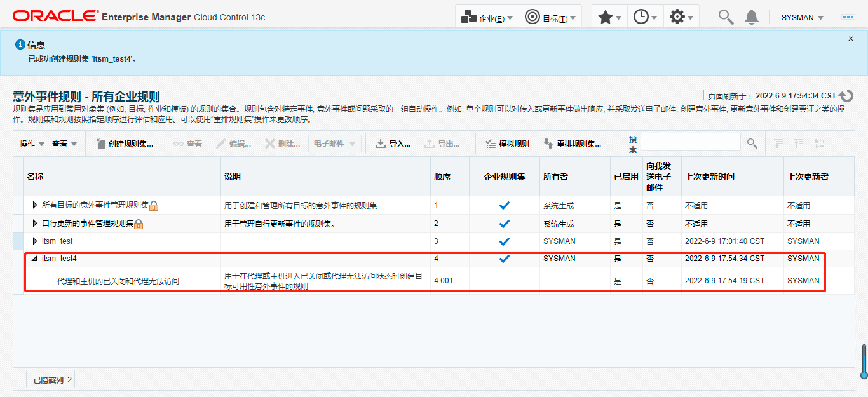The image size is (868, 397).
Task: Open the SYSMAN user menu
Action: pos(802,18)
